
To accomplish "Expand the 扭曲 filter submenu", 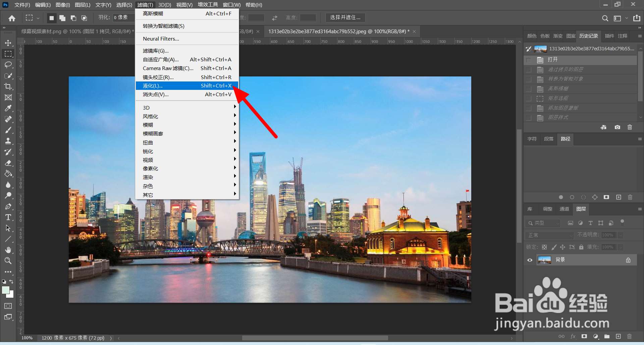I will coord(187,142).
